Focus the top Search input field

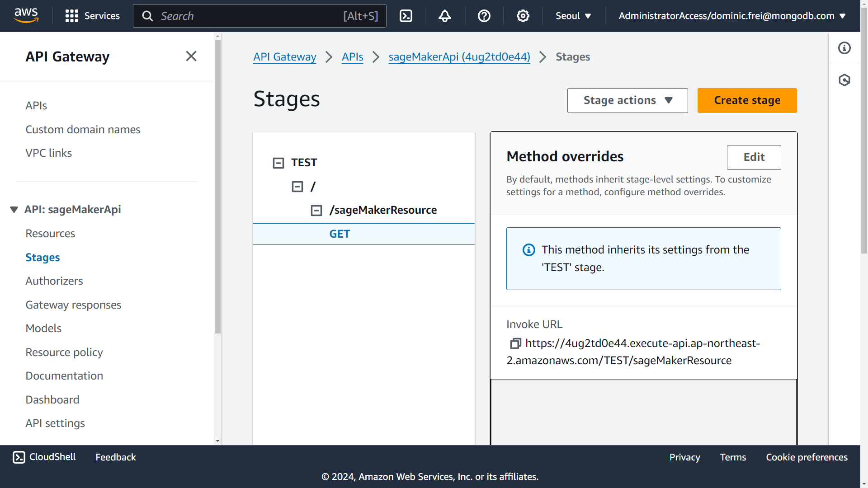click(259, 16)
